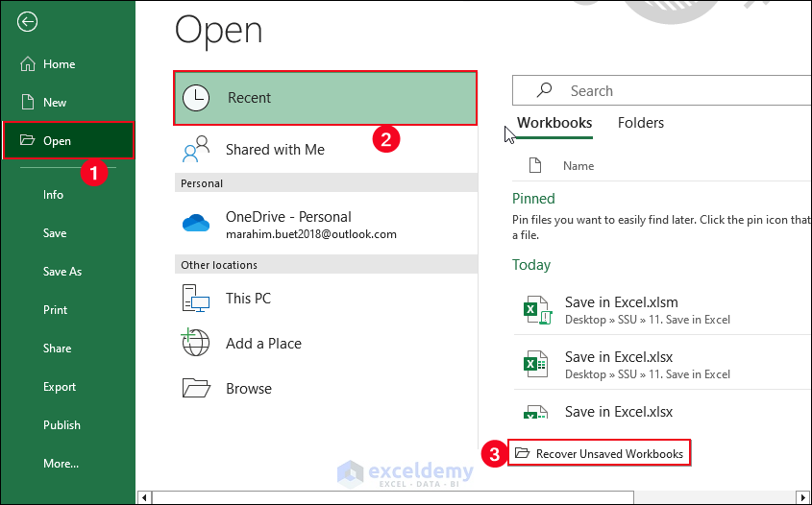Click the Name column header
The height and width of the screenshot is (505, 812).
coord(578,165)
